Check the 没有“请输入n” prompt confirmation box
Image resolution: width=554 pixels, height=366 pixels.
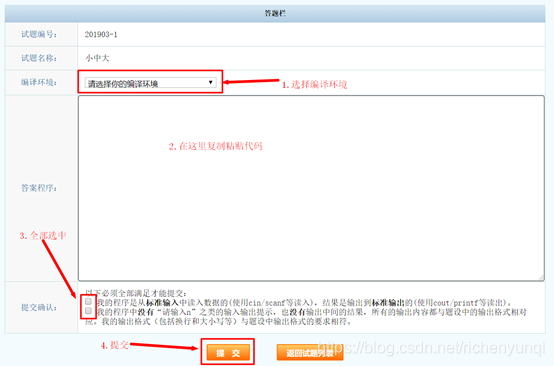coord(88,311)
